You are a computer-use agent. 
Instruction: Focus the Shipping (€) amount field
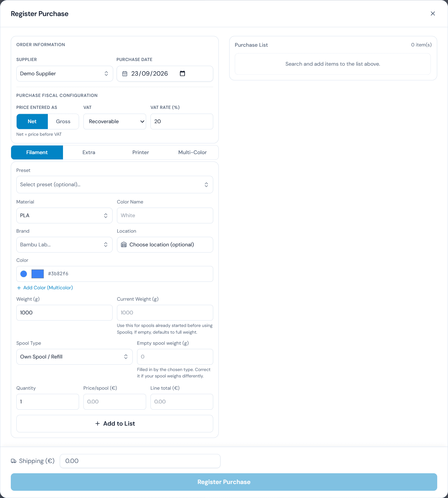click(140, 461)
